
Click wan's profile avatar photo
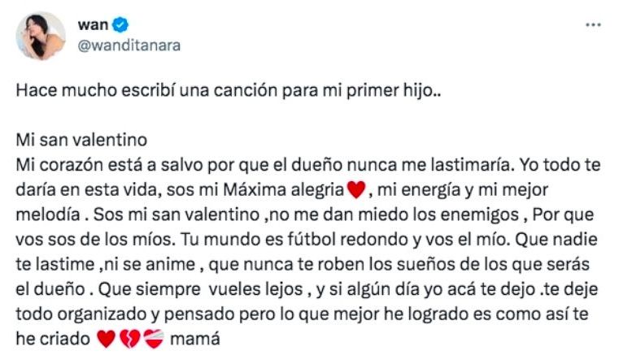tap(41, 36)
